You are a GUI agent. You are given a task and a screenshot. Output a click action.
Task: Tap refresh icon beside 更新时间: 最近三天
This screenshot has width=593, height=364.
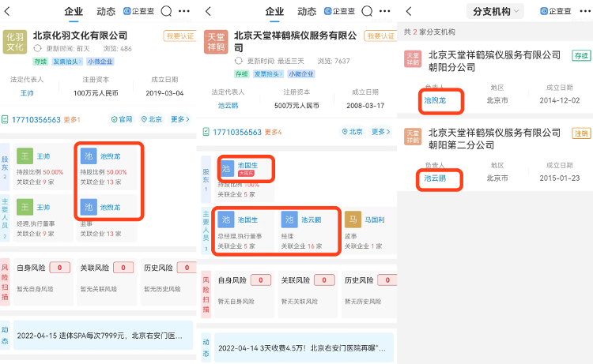(238, 61)
